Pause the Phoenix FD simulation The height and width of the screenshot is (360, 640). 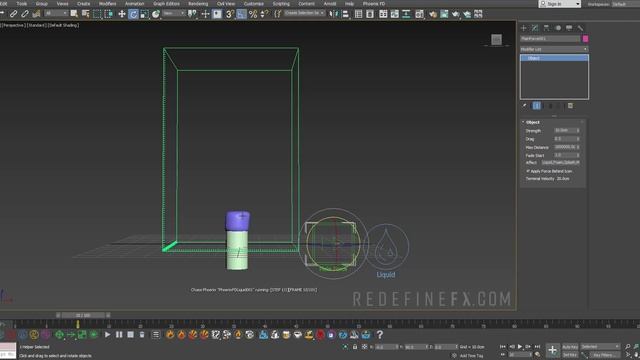(x=119, y=335)
